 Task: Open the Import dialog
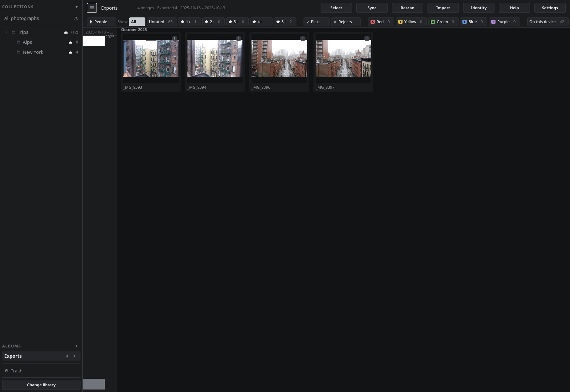click(x=443, y=8)
